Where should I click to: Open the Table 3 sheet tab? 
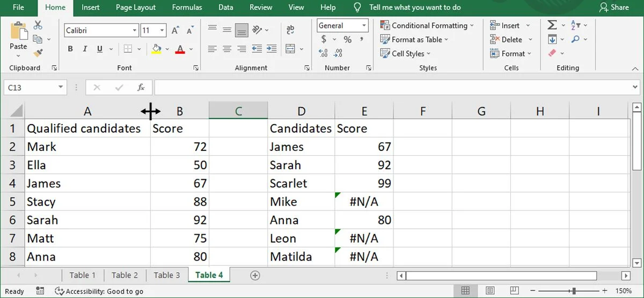tap(167, 275)
